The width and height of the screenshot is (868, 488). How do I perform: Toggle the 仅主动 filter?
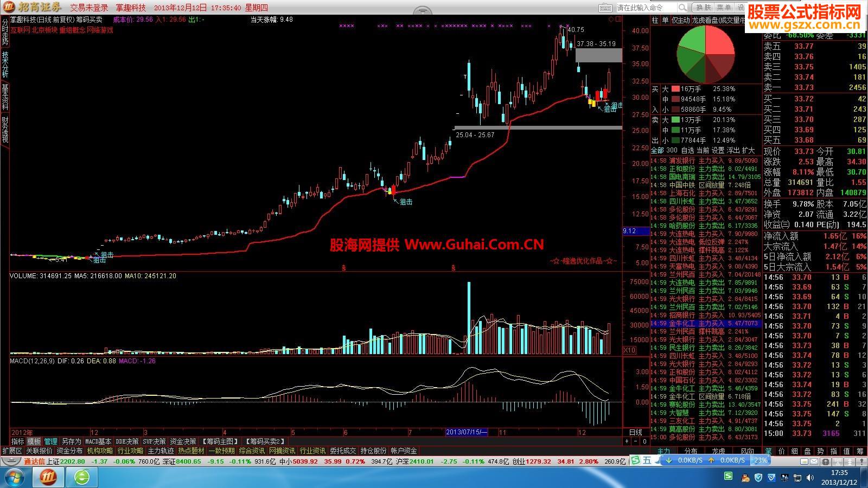681,20
